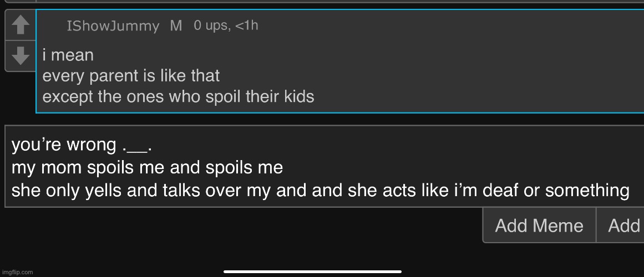Tap the home indicator bar
The image size is (644, 277).
312,271
